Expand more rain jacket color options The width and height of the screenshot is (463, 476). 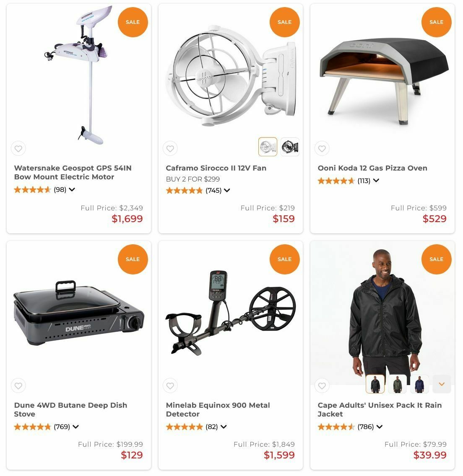[442, 384]
